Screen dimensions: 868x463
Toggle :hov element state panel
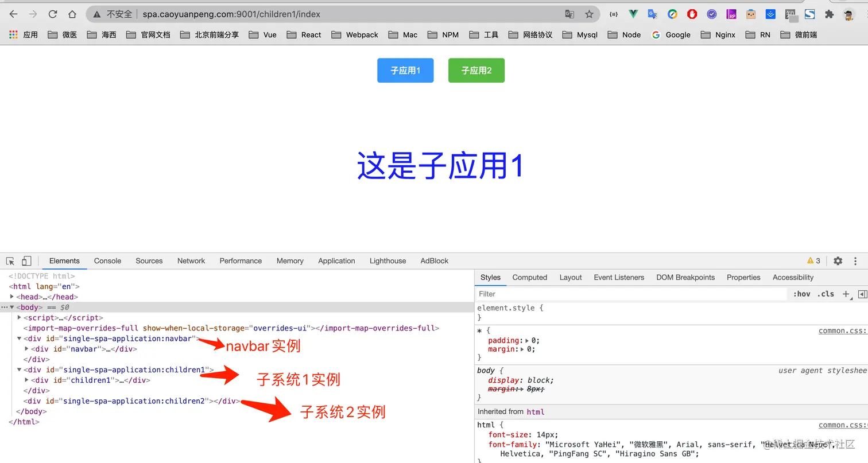[x=802, y=294]
